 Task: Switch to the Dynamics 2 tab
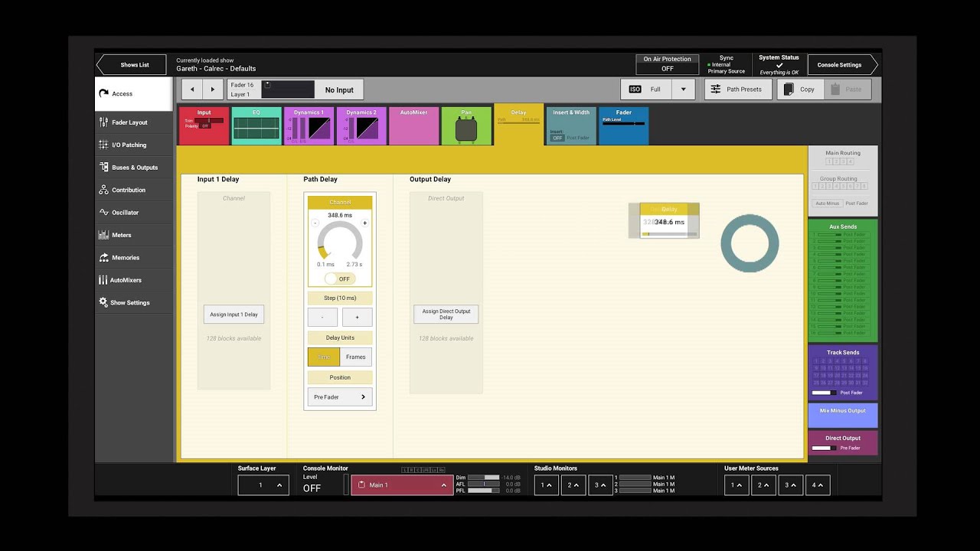(x=361, y=126)
